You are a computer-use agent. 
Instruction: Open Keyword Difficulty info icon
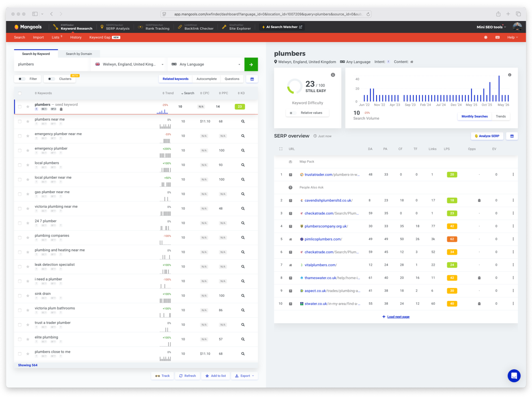(x=333, y=75)
